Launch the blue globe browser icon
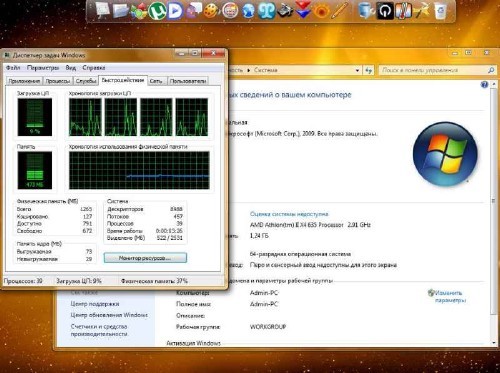This screenshot has width=500, height=373. point(248,11)
